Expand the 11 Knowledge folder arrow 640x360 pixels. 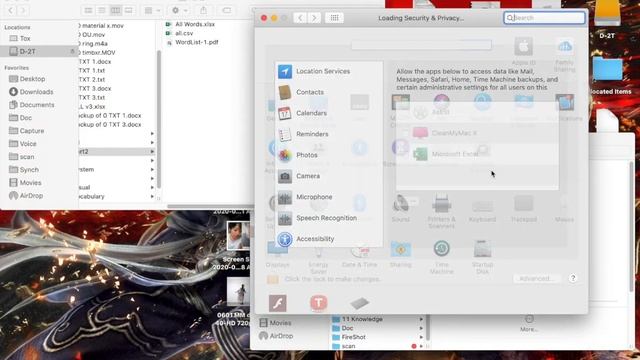click(421, 319)
